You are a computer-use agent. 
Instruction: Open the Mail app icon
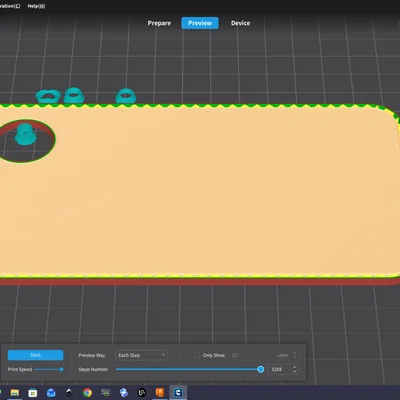coord(51,393)
